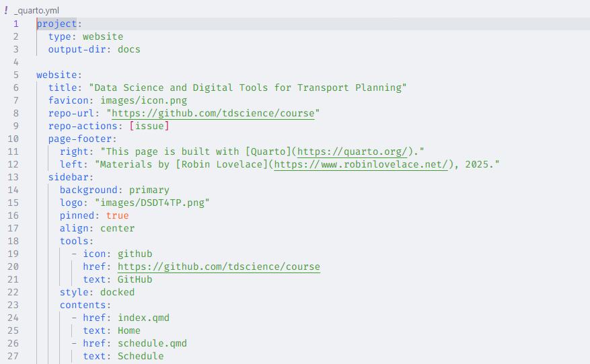The width and height of the screenshot is (590, 364).
Task: Click line number 13 beside sidebar
Action: pos(13,177)
